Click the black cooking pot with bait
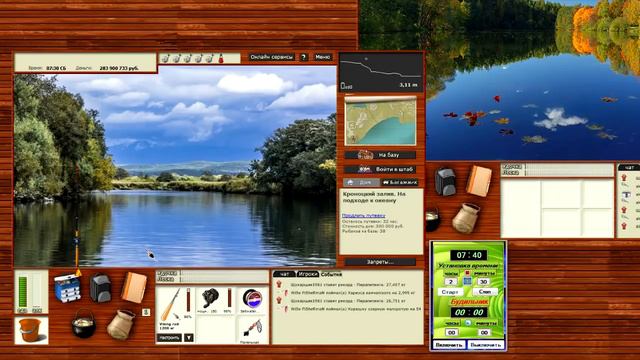 click(84, 324)
